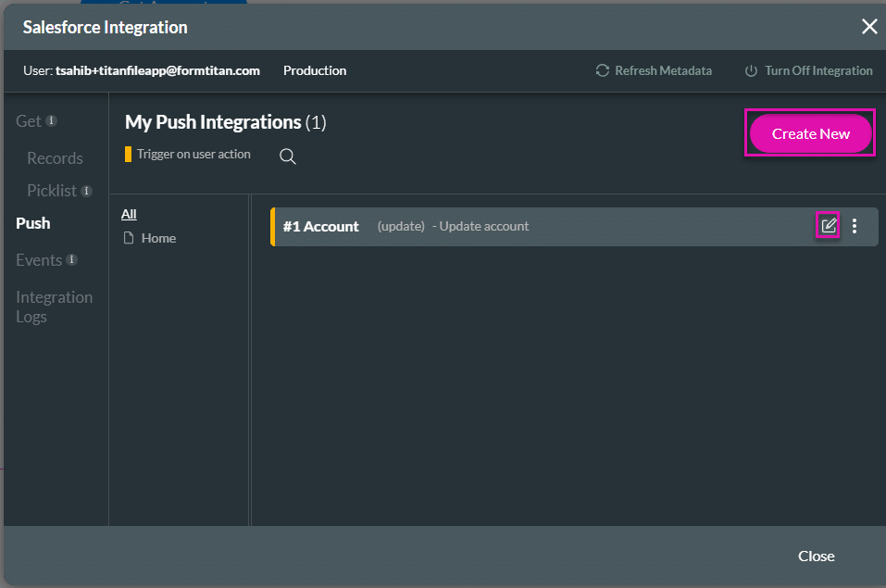Select the Get section

[x=28, y=120]
